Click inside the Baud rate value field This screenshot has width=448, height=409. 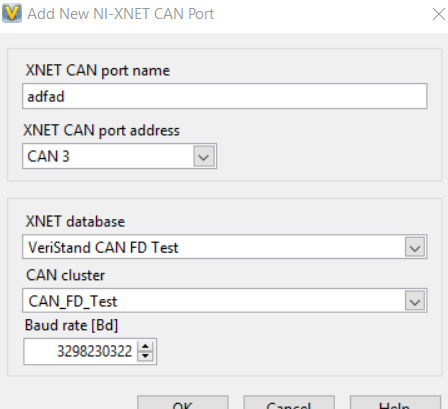(80, 351)
